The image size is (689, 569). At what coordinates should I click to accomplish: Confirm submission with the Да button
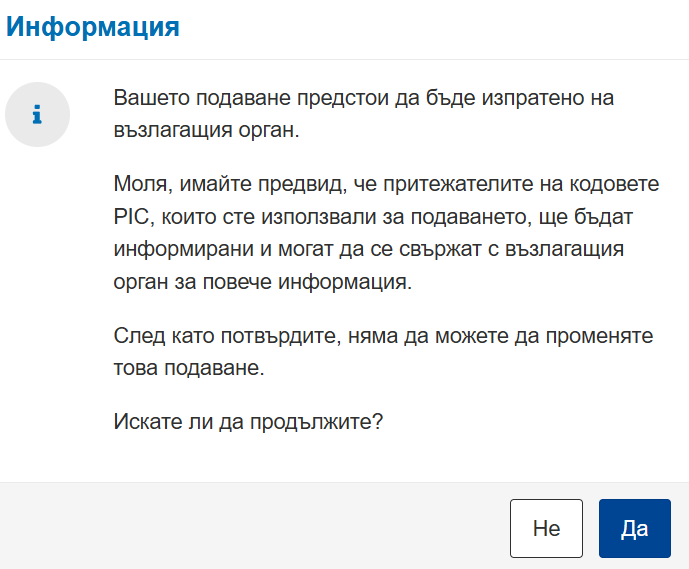pos(635,528)
